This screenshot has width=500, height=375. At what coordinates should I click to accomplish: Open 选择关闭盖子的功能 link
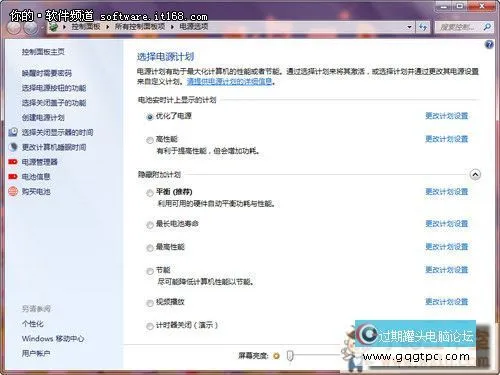(x=54, y=103)
